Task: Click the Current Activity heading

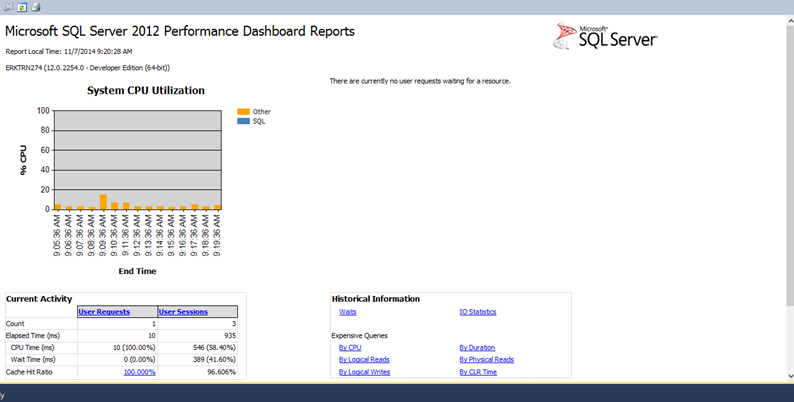Action: [39, 299]
